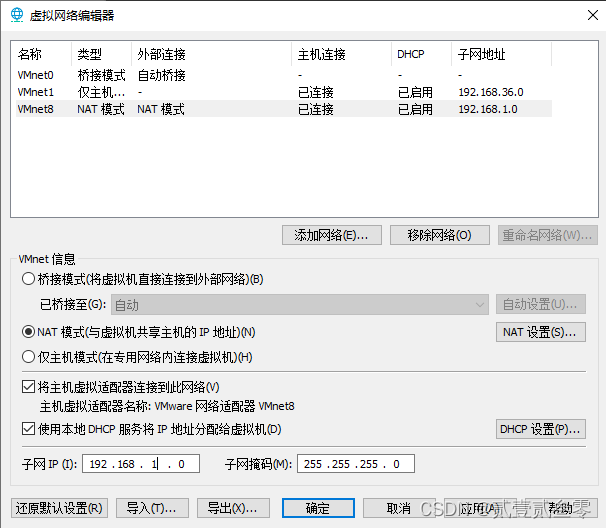This screenshot has height=528, width=606.
Task: Select the 仅主机模式 radio button
Action: point(29,357)
